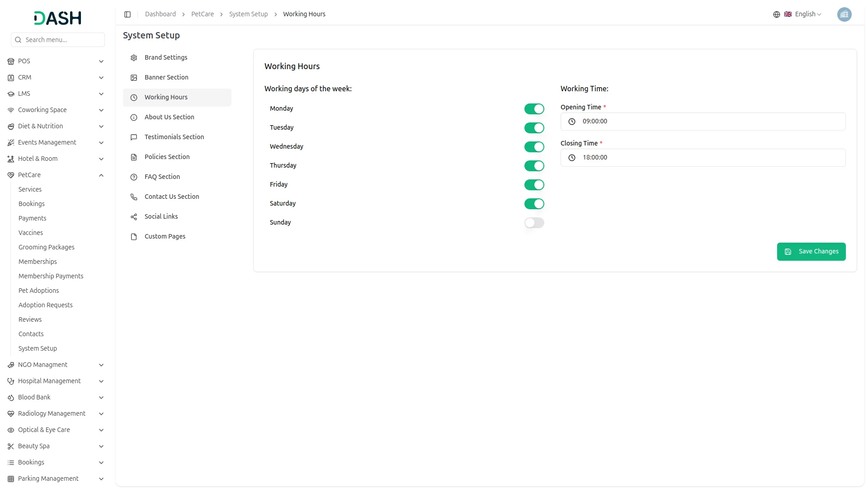The height and width of the screenshot is (488, 868).
Task: Toggle Thursday working day off
Action: tap(534, 166)
